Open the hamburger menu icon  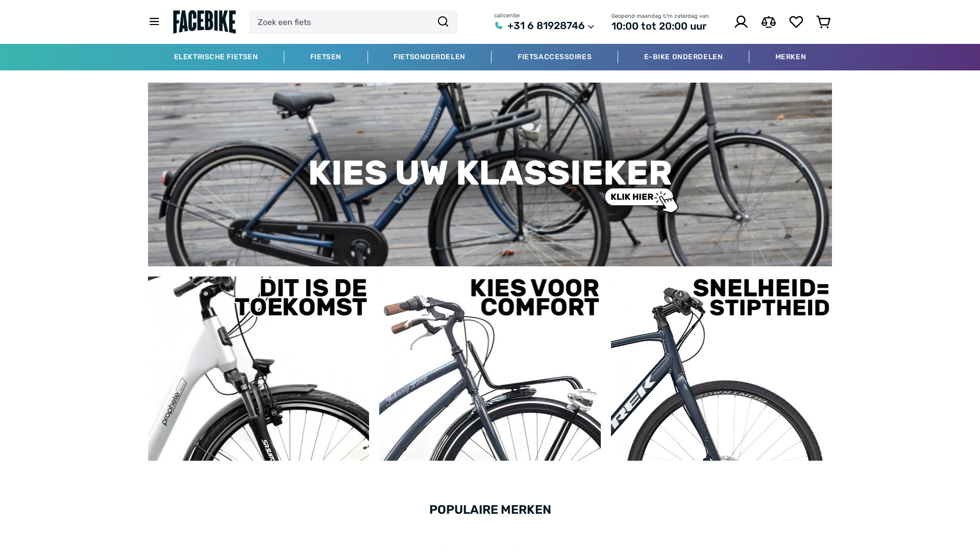pos(154,22)
